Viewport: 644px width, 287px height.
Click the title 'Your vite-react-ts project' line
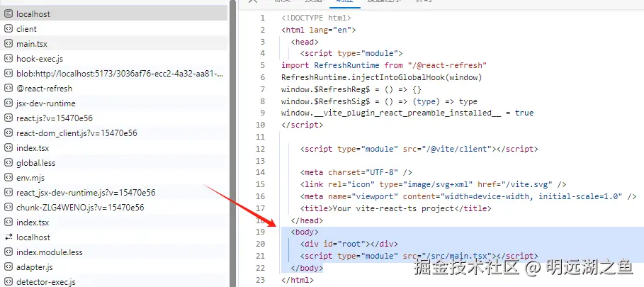[x=395, y=208]
